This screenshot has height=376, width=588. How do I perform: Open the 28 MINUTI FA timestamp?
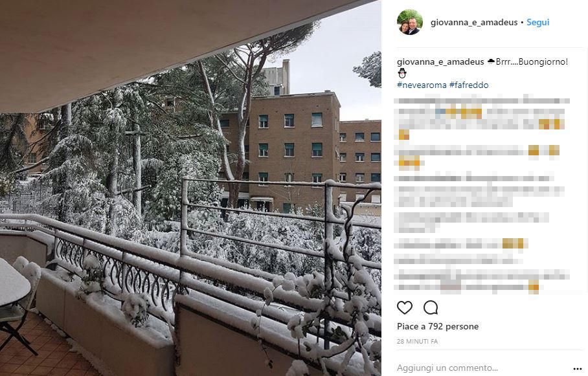(x=418, y=342)
